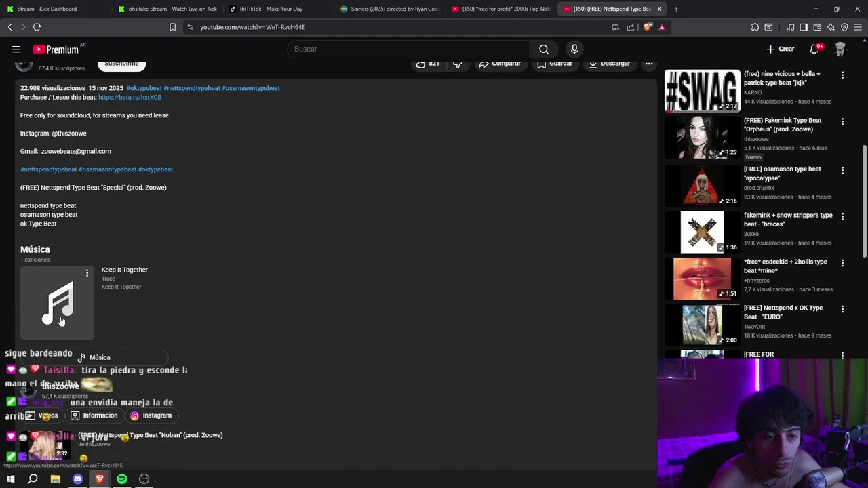The width and height of the screenshot is (868, 488).
Task: Open the Keep It Together music card
Action: pos(57,303)
